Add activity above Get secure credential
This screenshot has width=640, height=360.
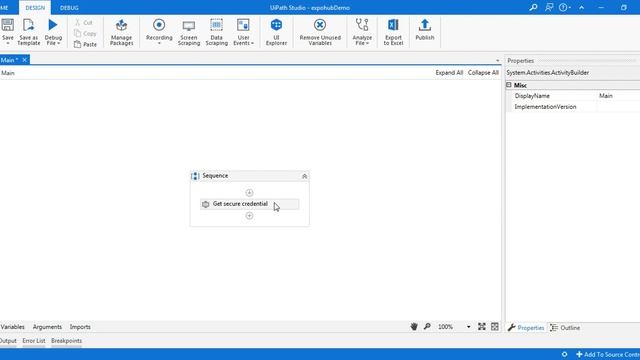[249, 193]
